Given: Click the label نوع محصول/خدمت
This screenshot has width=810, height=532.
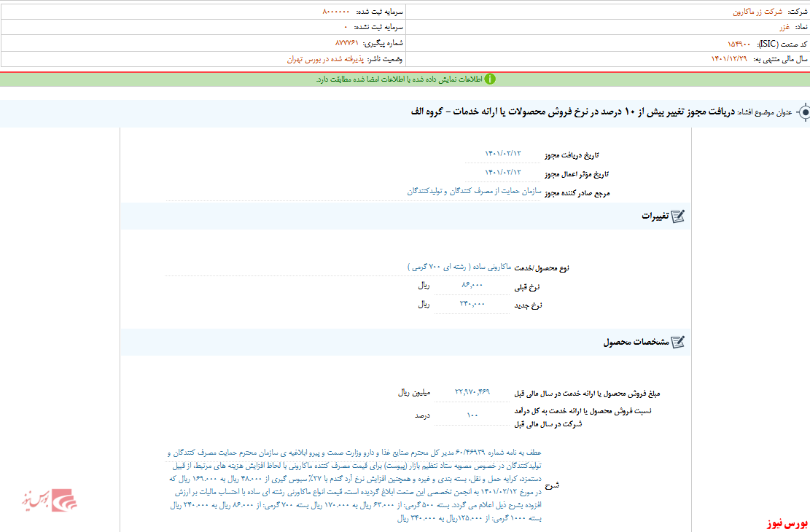Looking at the screenshot, I should (x=543, y=268).
